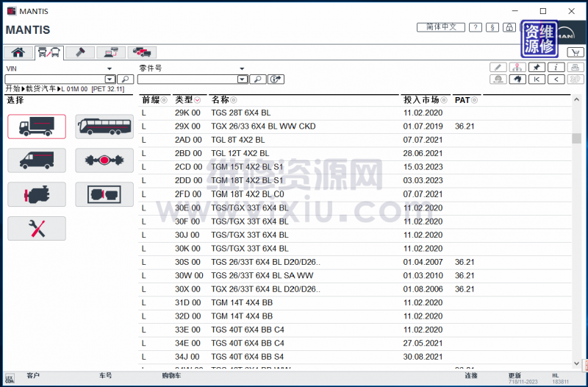Open the part number input combo dropdown
Image resolution: width=588 pixels, height=387 pixels.
pos(243,79)
